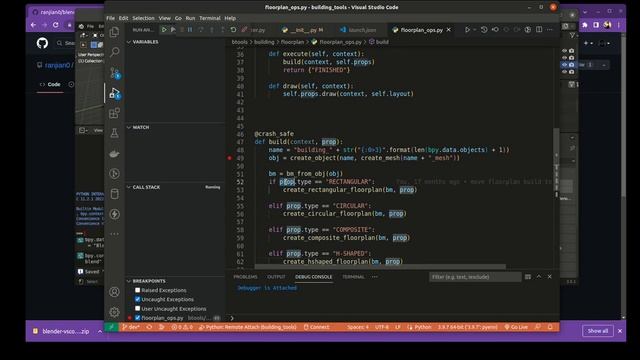Switch to the PROBLEMS panel tab
The width and height of the screenshot is (640, 360).
click(x=245, y=277)
